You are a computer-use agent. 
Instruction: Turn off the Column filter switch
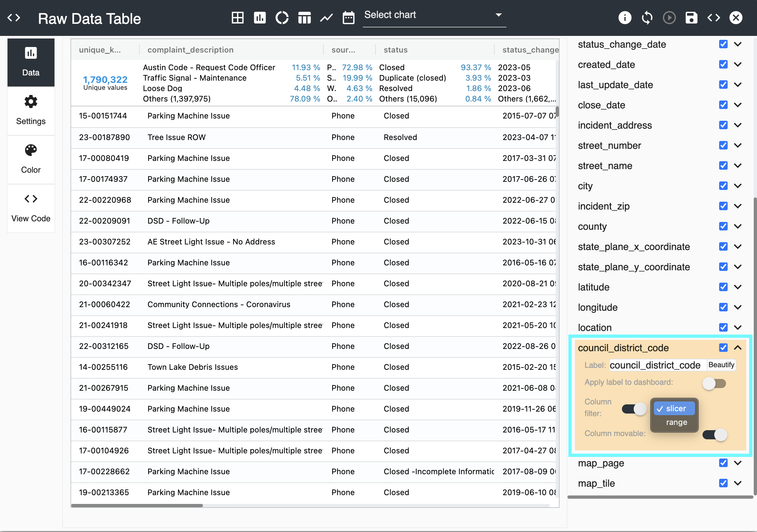(x=634, y=409)
